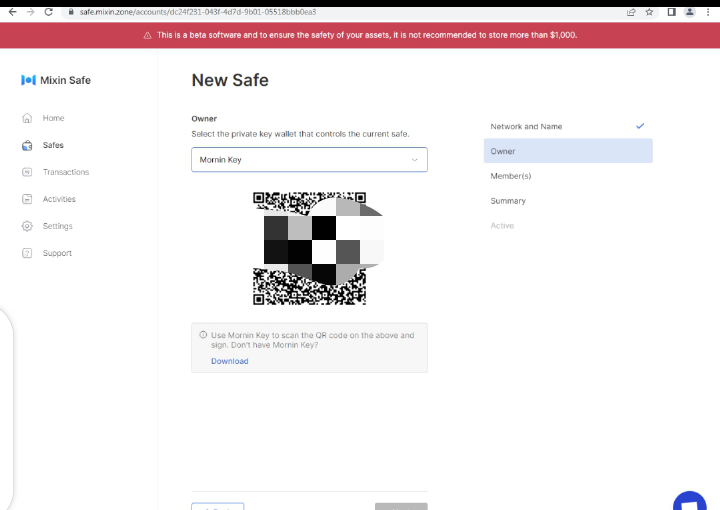Click the Download link for Mornin Key
720x510 pixels.
pyautogui.click(x=230, y=361)
